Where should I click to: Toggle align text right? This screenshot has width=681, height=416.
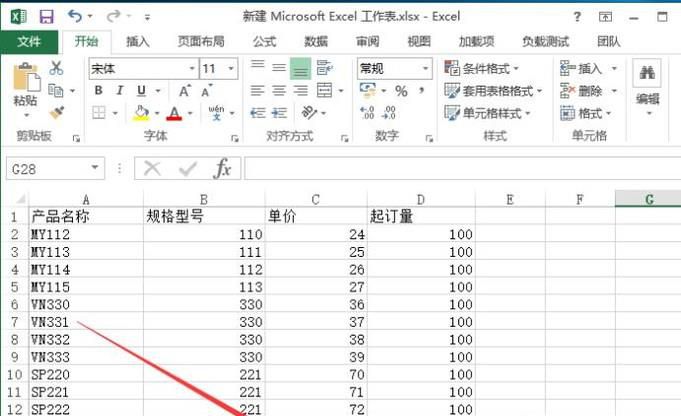pos(300,90)
